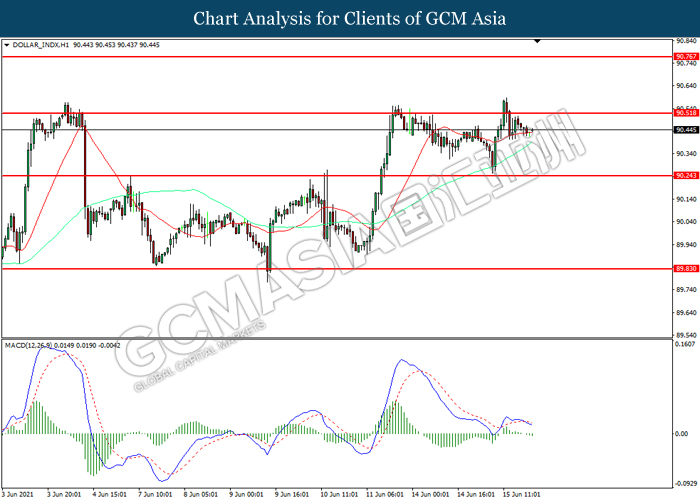Image resolution: width=700 pixels, height=500 pixels.
Task: Click the small triangle beside DOLLAR_INDX.H1
Action: pos(7,45)
